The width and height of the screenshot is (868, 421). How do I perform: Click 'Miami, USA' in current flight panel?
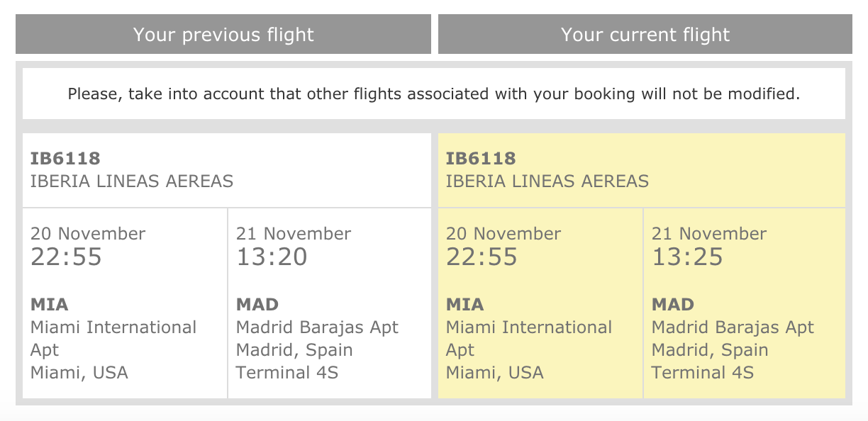(495, 373)
